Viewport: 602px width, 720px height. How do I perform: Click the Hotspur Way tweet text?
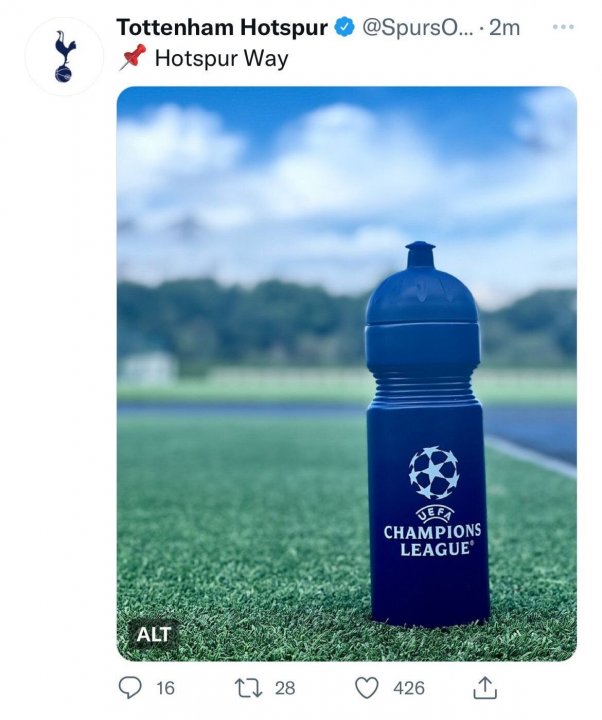point(221,58)
